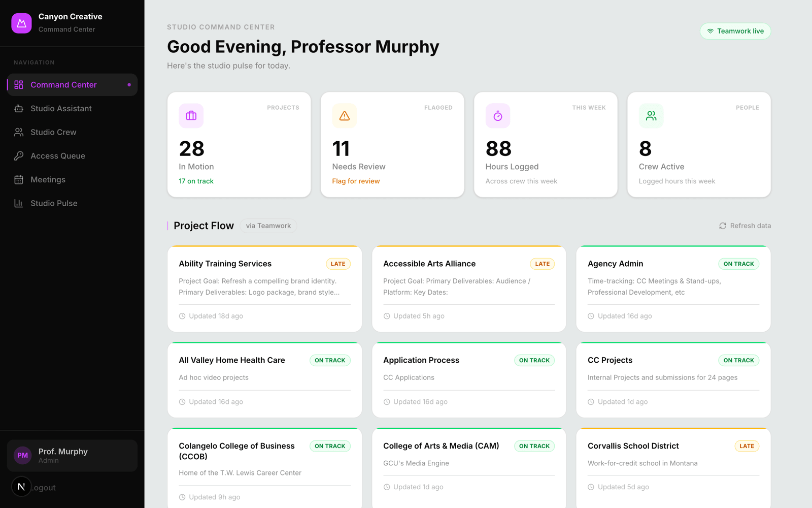Click the Project Flow section heading
812x508 pixels.
pos(204,226)
